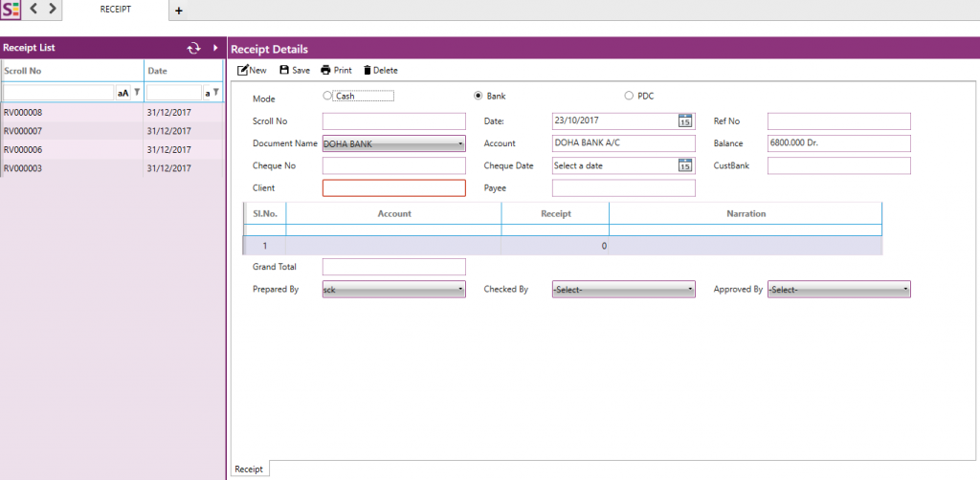Sort by Scroll No column header
The width and height of the screenshot is (980, 480).
pos(73,71)
